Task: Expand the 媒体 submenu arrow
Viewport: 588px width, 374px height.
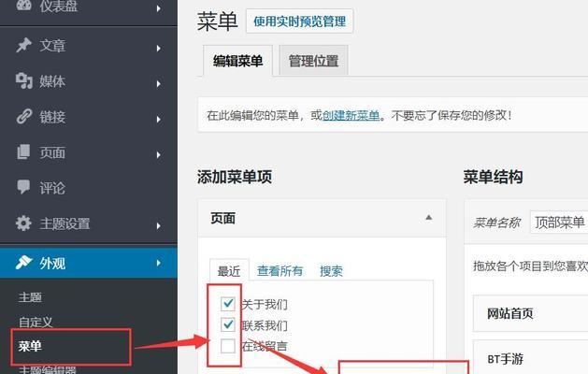Action: 159,83
